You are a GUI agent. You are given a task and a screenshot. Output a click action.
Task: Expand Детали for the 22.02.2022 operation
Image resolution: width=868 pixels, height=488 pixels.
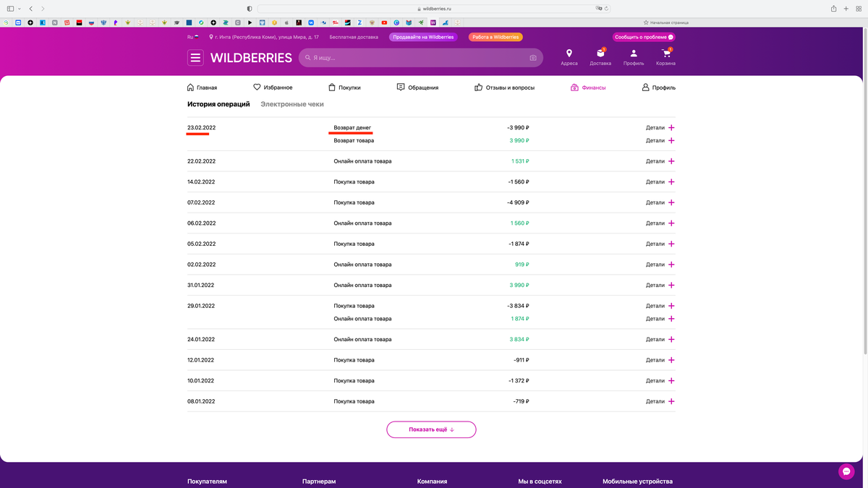[x=660, y=161]
